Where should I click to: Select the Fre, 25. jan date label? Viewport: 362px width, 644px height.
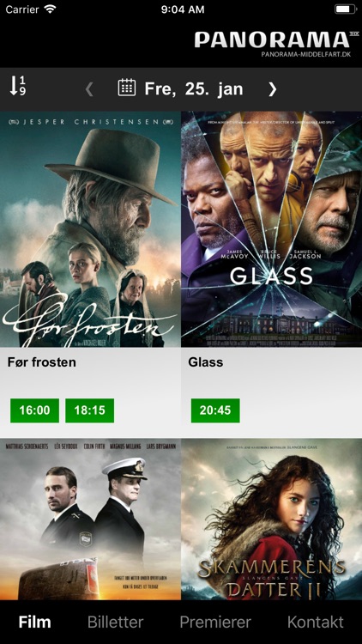click(194, 88)
